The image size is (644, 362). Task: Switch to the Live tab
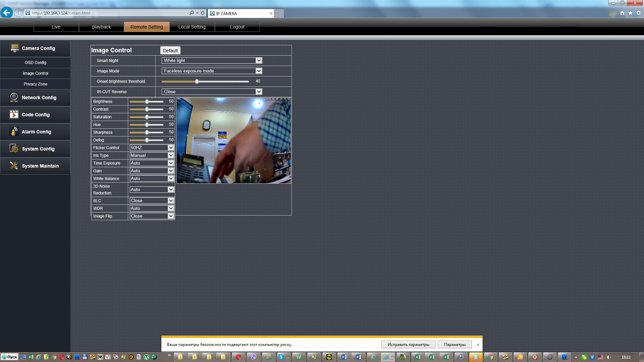coord(56,27)
